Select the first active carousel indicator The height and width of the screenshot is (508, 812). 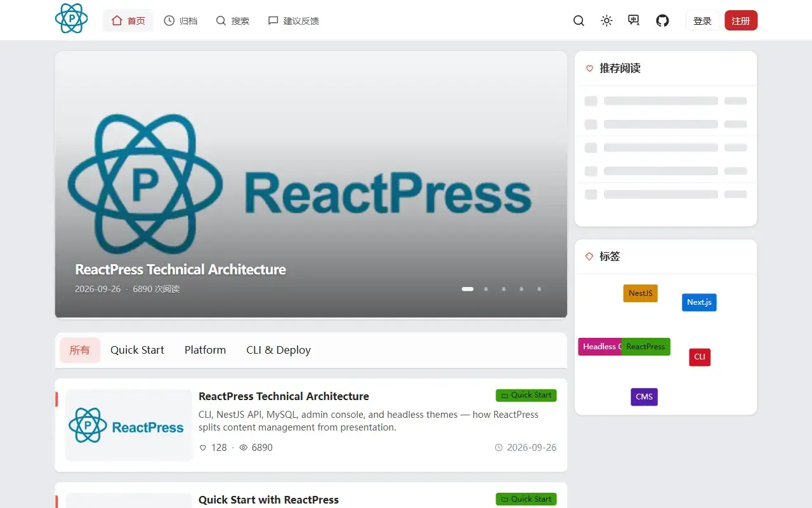click(x=468, y=289)
